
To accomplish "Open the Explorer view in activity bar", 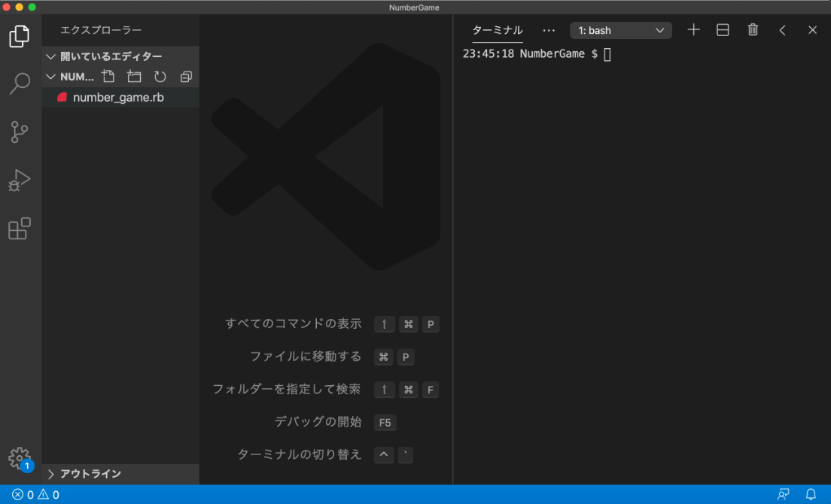I will 19,36.
